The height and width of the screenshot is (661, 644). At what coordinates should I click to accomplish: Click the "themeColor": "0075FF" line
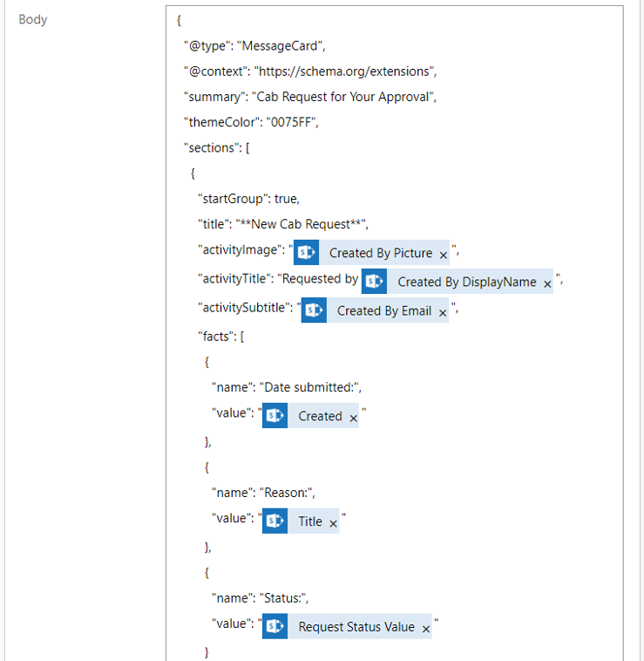251,122
